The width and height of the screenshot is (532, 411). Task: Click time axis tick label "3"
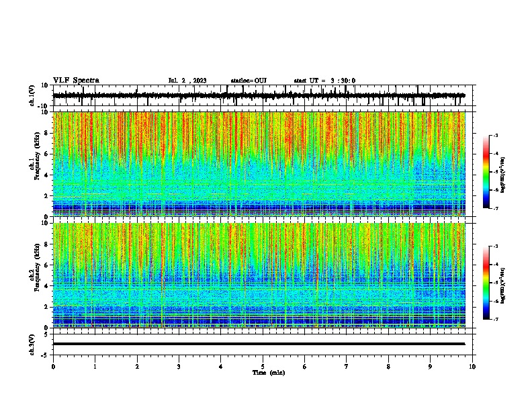coord(179,366)
